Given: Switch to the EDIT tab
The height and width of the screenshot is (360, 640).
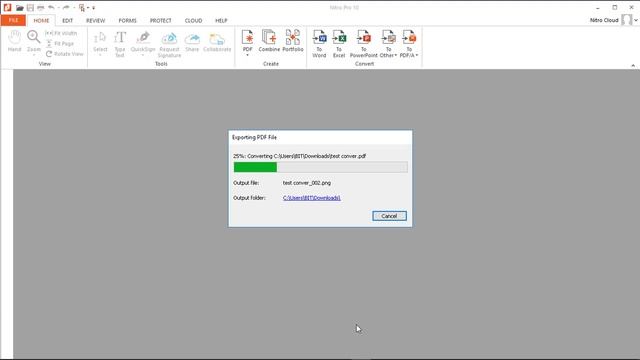Looking at the screenshot, I should 67,20.
